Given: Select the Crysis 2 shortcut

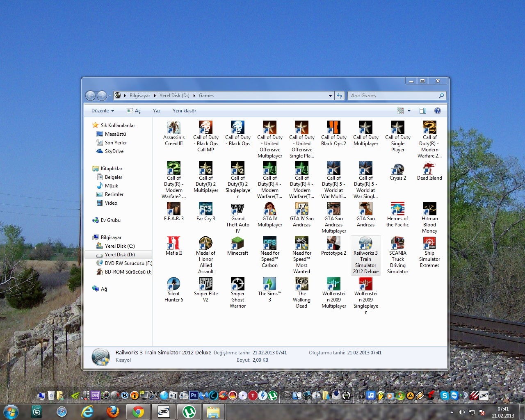Looking at the screenshot, I should tap(397, 171).
